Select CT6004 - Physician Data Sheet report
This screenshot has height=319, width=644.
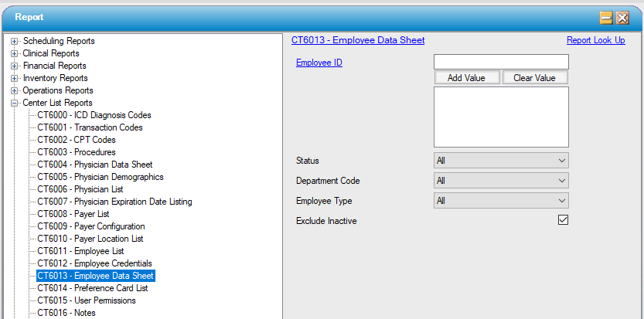click(94, 165)
